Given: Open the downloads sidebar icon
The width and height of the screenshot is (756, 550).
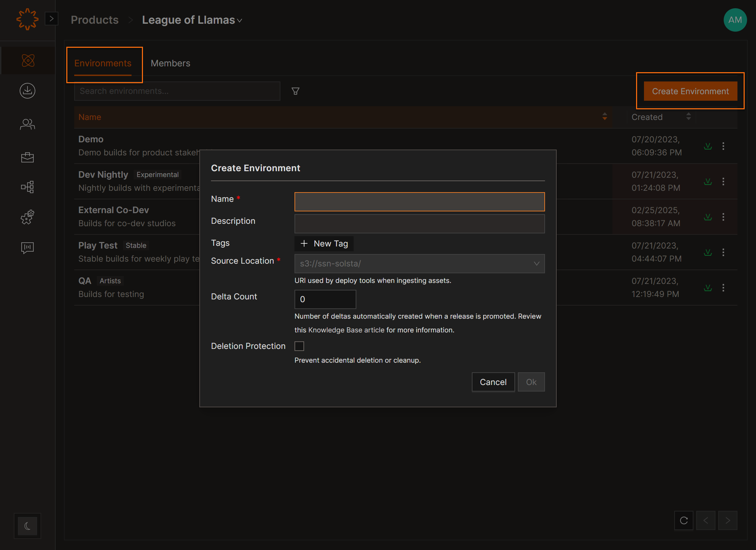Looking at the screenshot, I should point(27,91).
